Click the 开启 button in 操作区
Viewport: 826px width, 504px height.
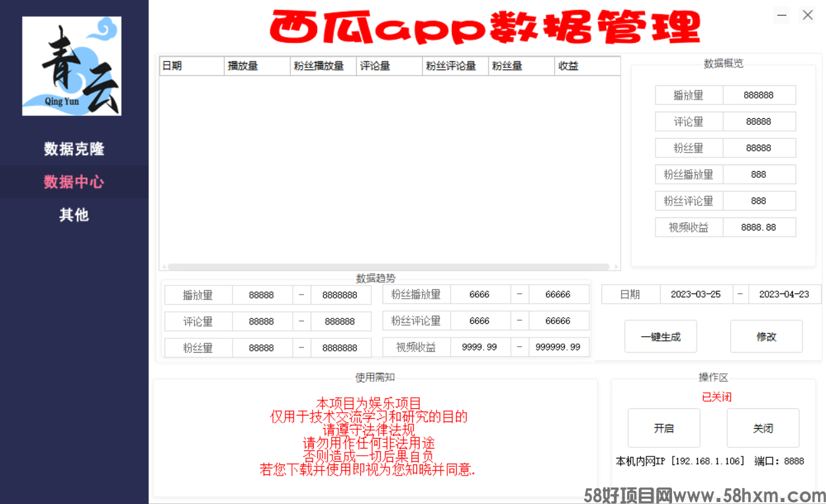pos(664,428)
